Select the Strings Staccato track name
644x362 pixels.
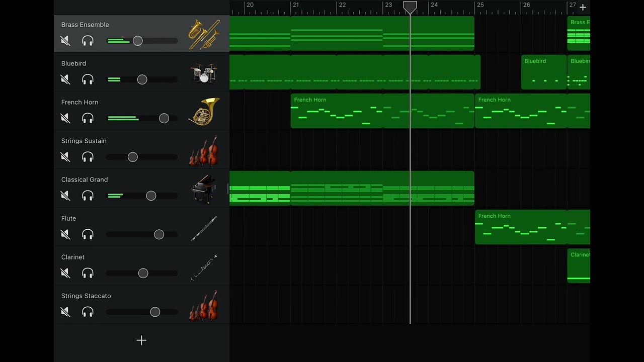tap(86, 296)
